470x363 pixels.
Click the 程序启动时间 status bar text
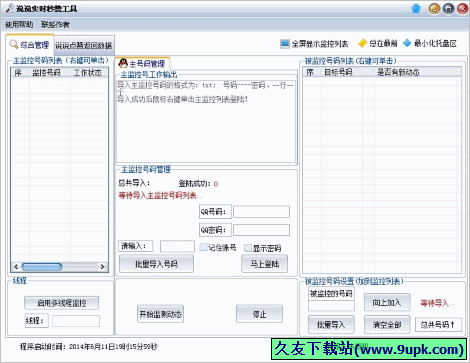coord(88,347)
